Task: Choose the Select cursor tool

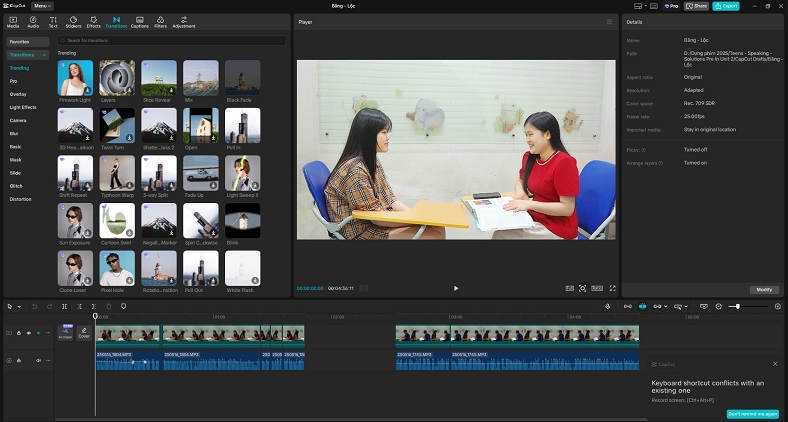Action: point(10,306)
